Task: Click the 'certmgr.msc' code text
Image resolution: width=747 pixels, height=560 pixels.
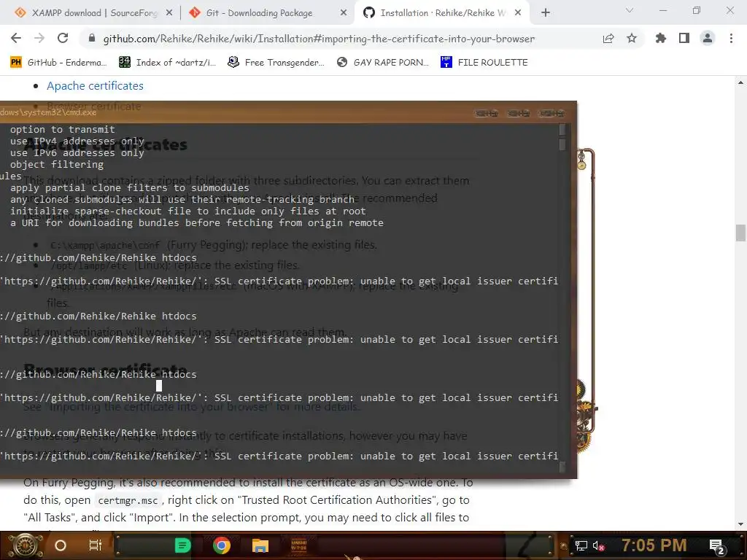Action: [x=128, y=500]
